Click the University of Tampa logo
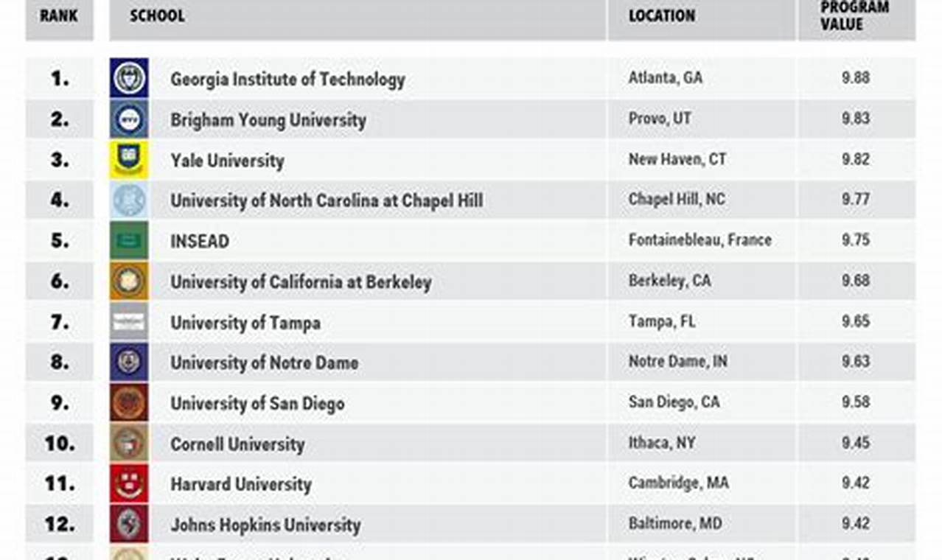This screenshot has height=560, width=942. point(129,321)
